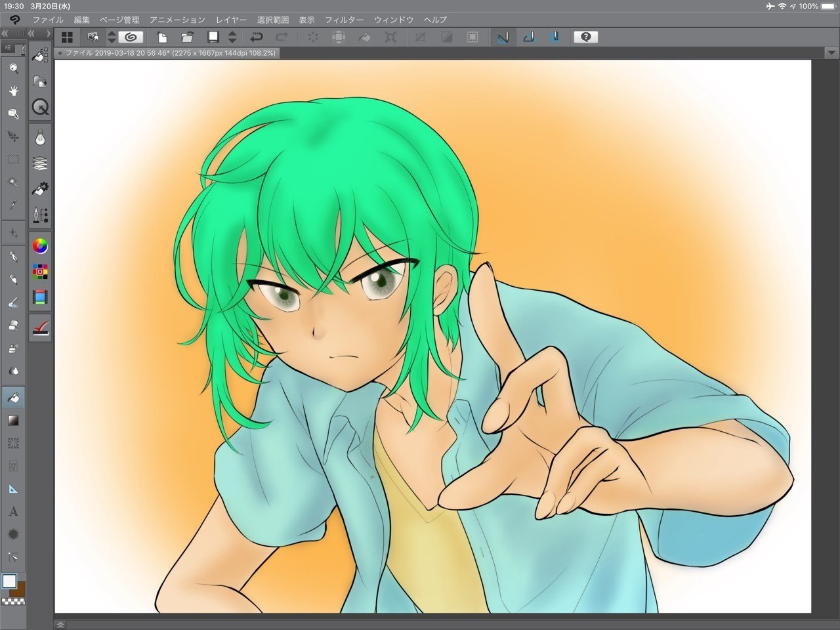Open the Quick Access 'Q' palette
Screen dimensions: 840x630
[40, 107]
